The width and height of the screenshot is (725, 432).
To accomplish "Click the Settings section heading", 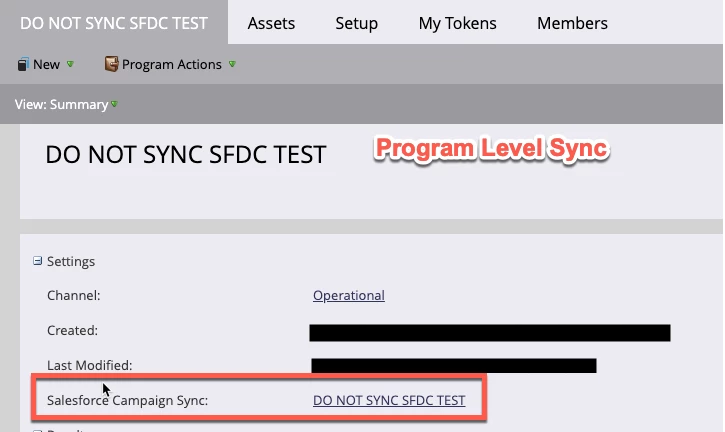I will coord(71,261).
